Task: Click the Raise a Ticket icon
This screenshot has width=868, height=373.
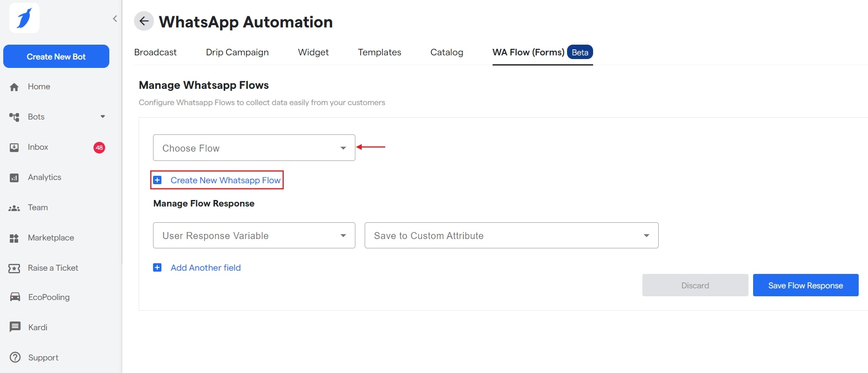Action: [x=14, y=268]
